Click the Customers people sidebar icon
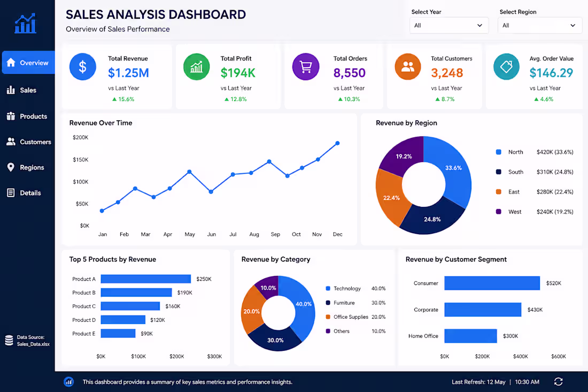Image resolution: width=588 pixels, height=392 pixels. tap(11, 141)
